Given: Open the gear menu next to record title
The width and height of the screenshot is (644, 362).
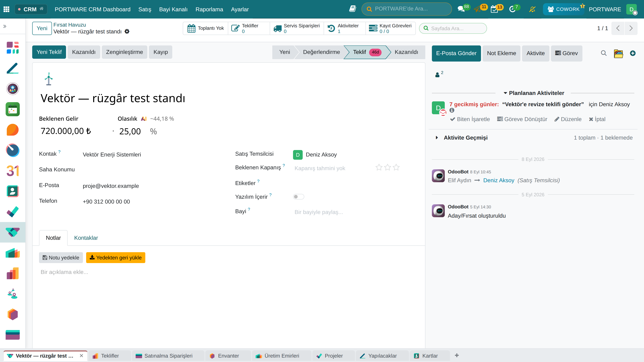Looking at the screenshot, I should tap(127, 32).
